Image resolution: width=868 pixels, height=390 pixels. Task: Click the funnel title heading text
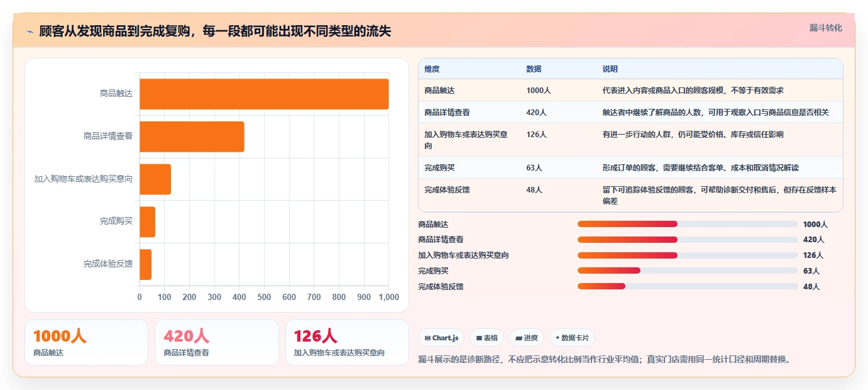coord(215,31)
